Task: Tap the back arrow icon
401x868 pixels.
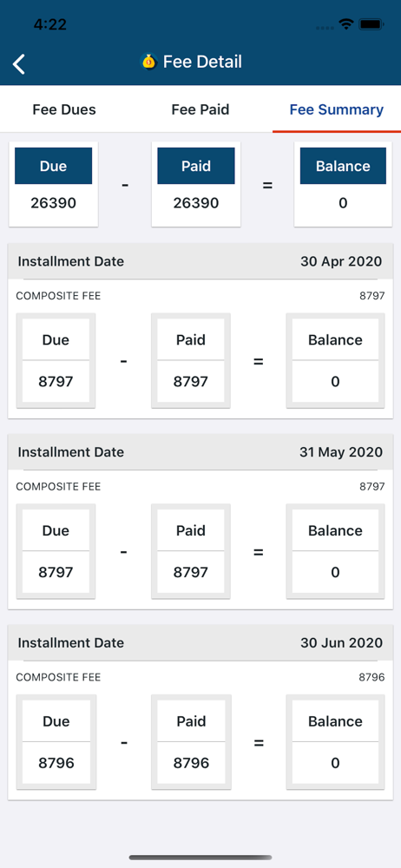Action: tap(19, 64)
